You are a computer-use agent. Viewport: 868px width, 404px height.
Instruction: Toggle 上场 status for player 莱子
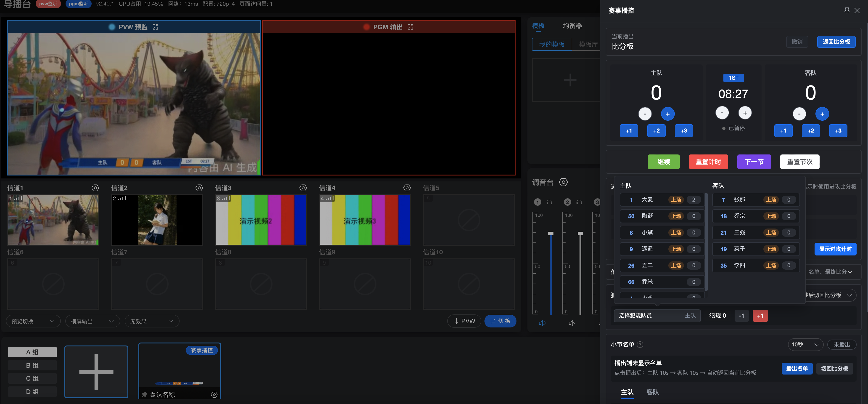click(771, 249)
